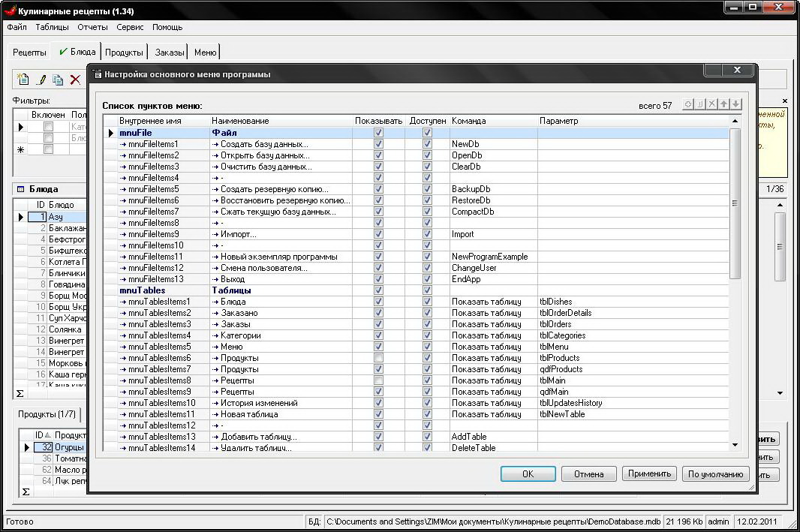800x532 pixels.
Task: Click the copy record icon in main toolbar
Action: point(58,80)
